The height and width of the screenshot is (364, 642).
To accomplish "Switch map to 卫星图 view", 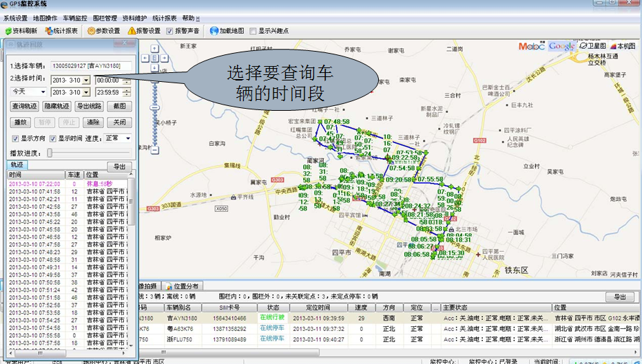I will pyautogui.click(x=593, y=46).
